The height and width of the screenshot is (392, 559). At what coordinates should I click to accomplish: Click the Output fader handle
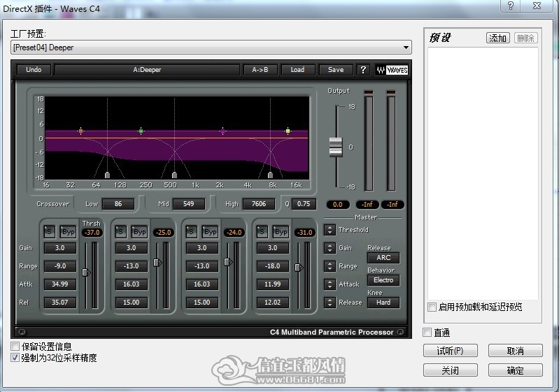point(336,147)
